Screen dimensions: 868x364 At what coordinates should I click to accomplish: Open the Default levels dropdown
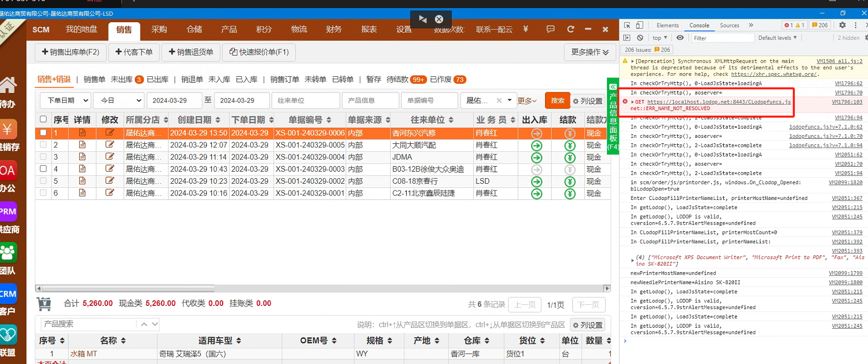pos(778,38)
